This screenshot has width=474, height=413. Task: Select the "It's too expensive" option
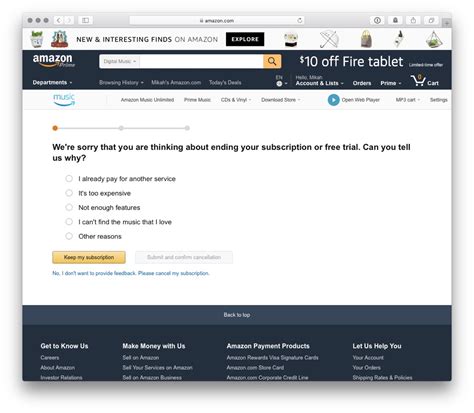pos(69,193)
